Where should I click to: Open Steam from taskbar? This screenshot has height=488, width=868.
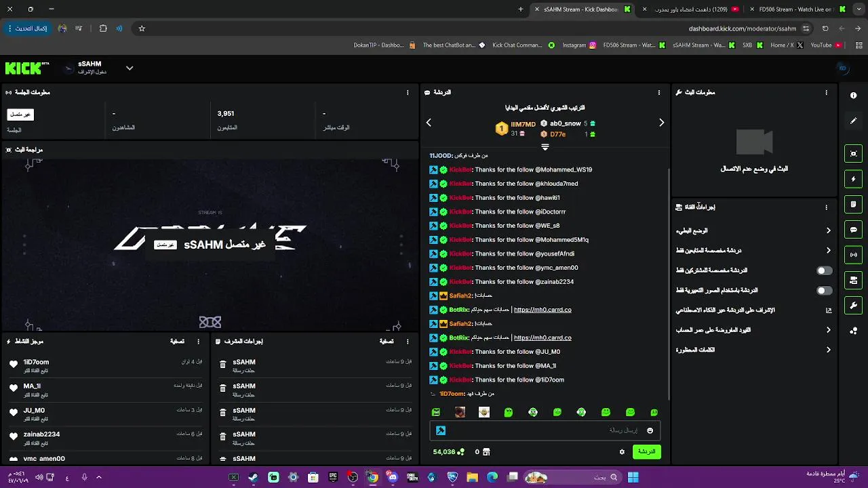(x=253, y=477)
